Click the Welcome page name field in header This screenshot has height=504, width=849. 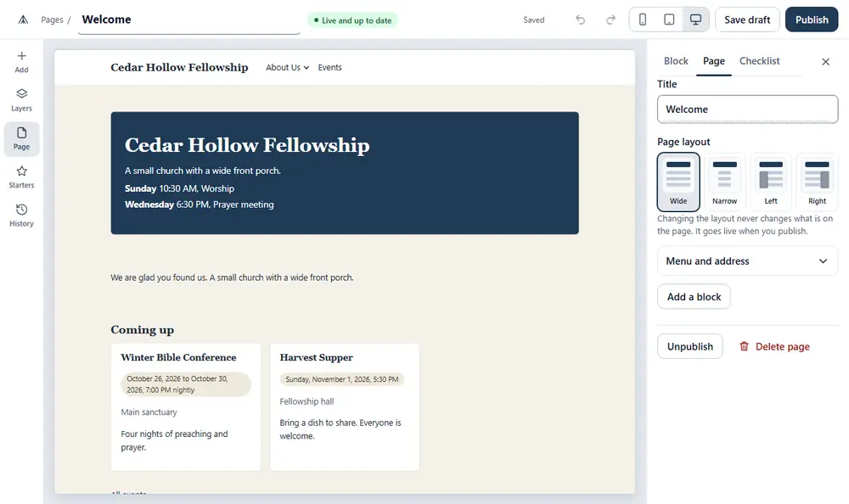188,20
